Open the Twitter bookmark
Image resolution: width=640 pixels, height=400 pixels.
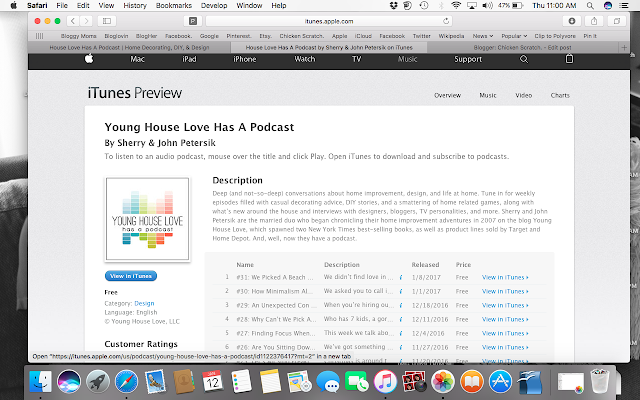421,36
